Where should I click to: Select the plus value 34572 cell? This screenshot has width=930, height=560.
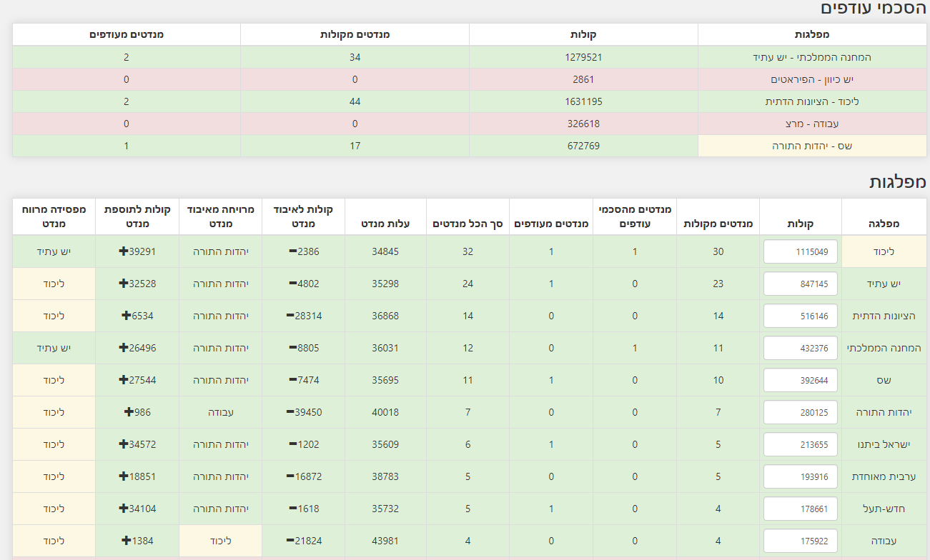pos(137,444)
